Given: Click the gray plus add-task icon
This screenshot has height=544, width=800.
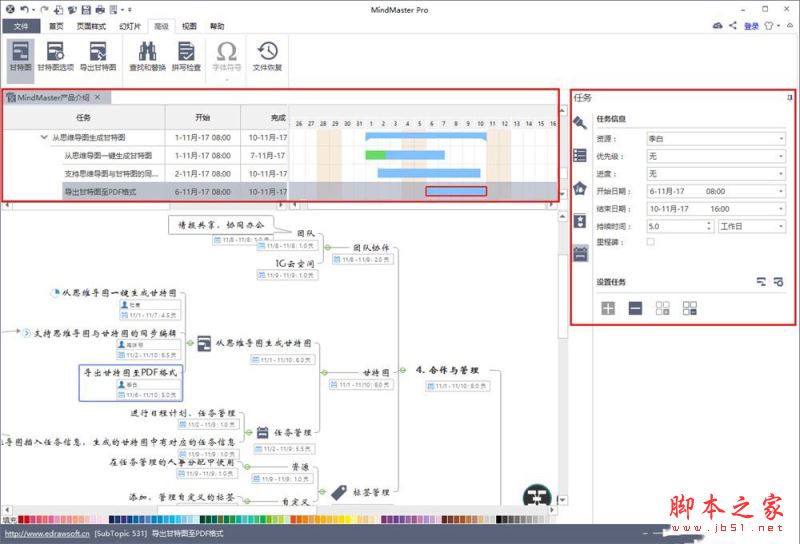Looking at the screenshot, I should click(608, 308).
